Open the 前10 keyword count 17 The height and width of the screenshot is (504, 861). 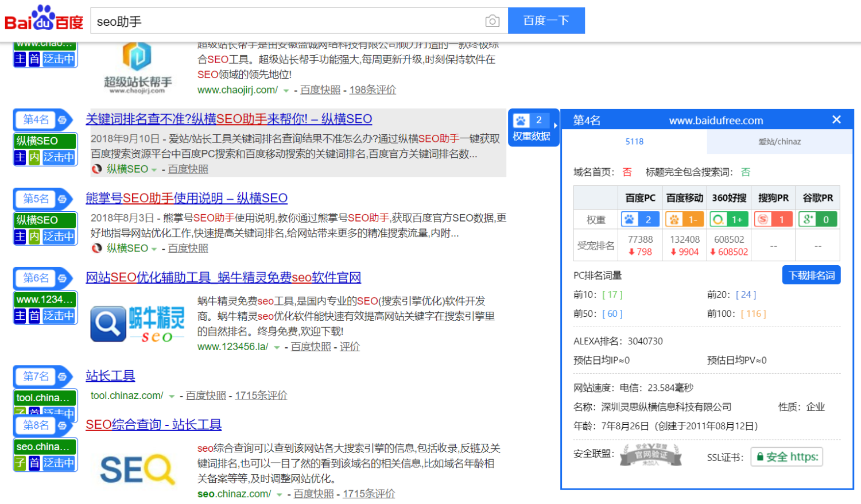(x=612, y=294)
